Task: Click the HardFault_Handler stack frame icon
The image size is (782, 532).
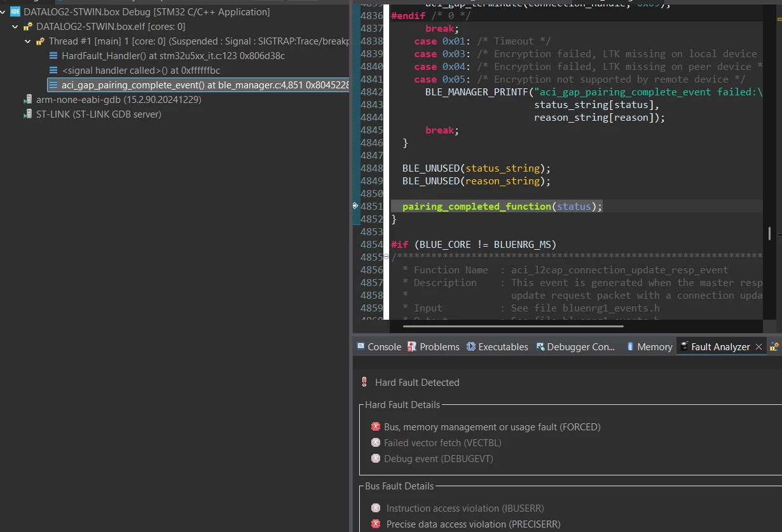Action: click(x=53, y=56)
